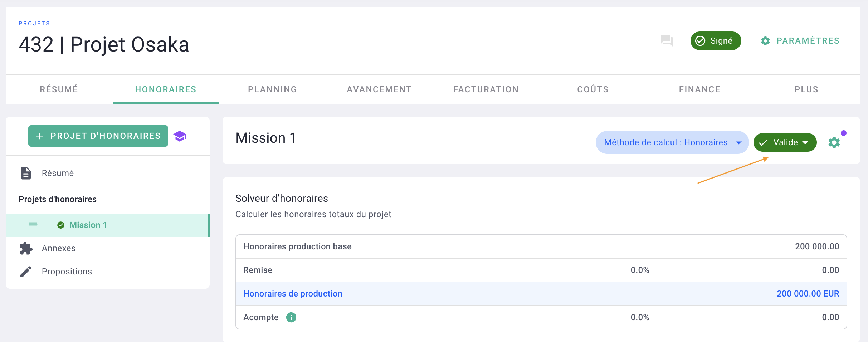Image resolution: width=868 pixels, height=342 pixels.
Task: Grab the Mission 1 drag handle icon
Action: point(33,224)
